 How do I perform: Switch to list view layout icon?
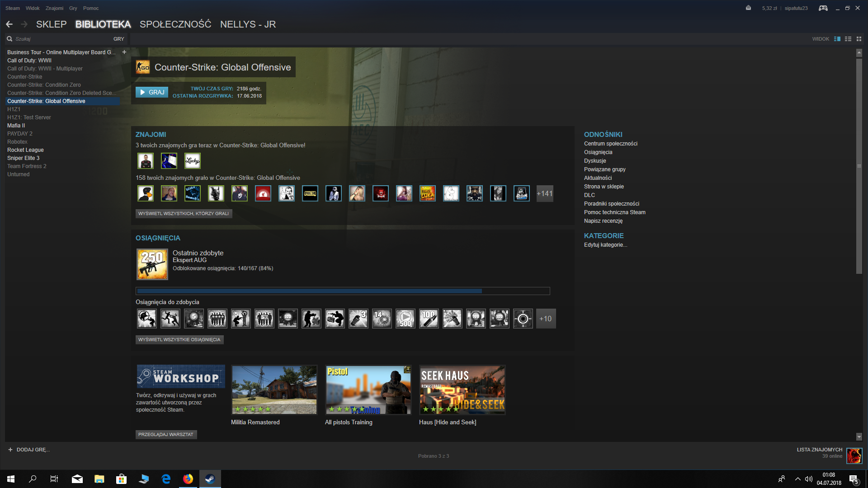(x=848, y=39)
